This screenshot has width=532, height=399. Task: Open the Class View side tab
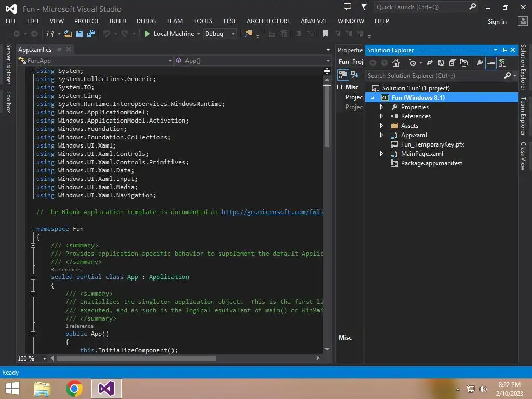523,156
